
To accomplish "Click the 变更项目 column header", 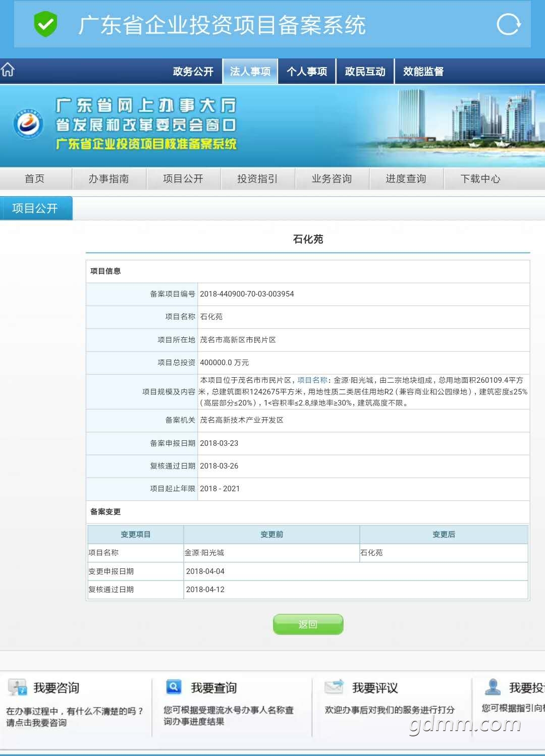I will [136, 535].
